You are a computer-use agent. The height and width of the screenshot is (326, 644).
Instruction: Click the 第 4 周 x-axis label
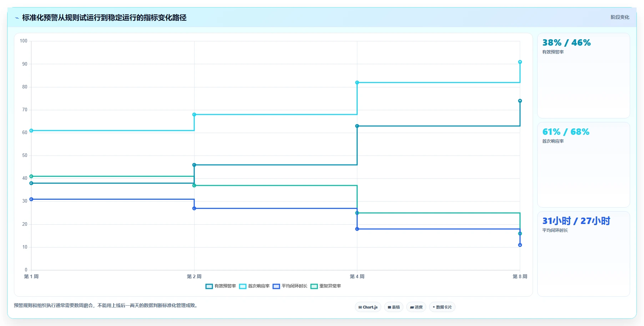[357, 276]
